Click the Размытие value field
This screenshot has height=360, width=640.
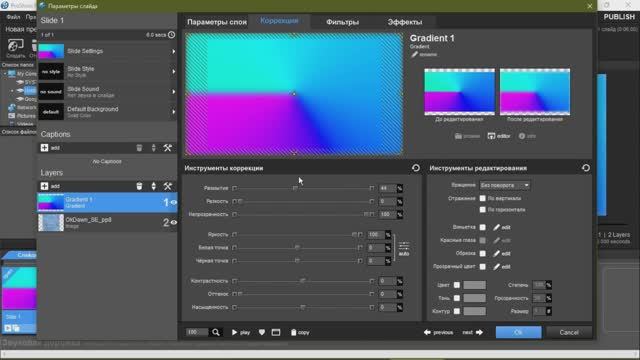(x=387, y=188)
